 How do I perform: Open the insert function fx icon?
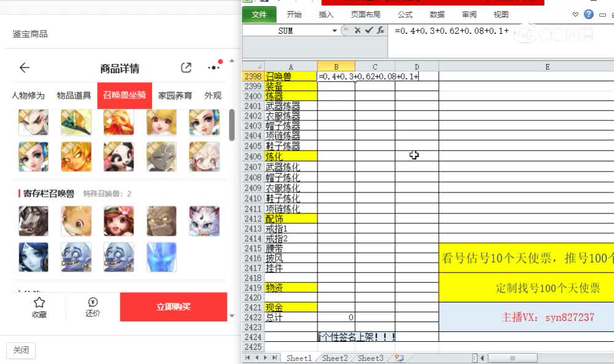coord(380,30)
